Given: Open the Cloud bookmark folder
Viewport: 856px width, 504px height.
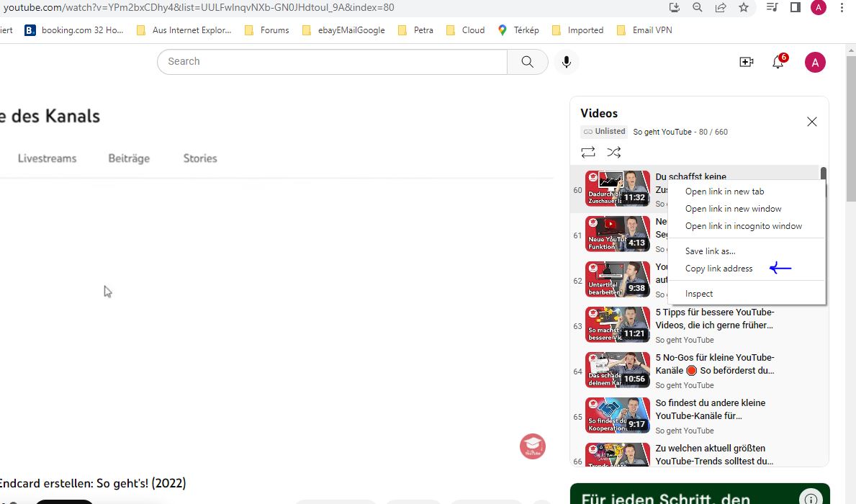Looking at the screenshot, I should point(466,30).
